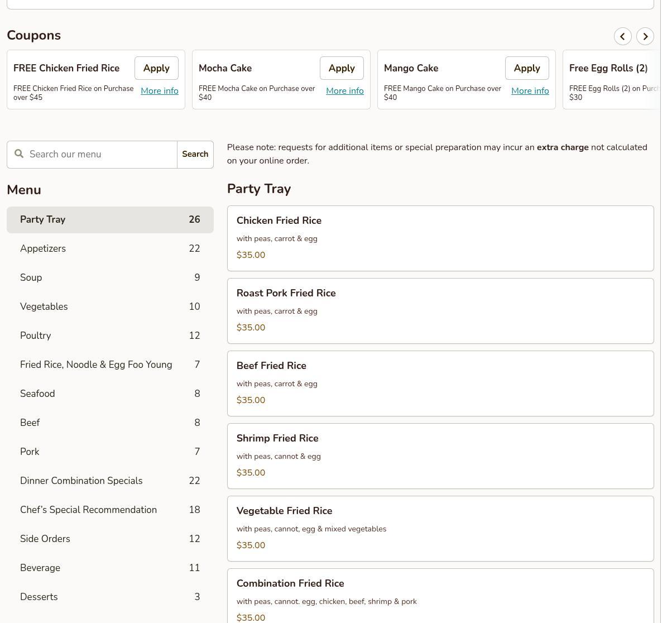This screenshot has height=623, width=672.
Task: Click the magnifying glass search icon
Action: [x=19, y=154]
